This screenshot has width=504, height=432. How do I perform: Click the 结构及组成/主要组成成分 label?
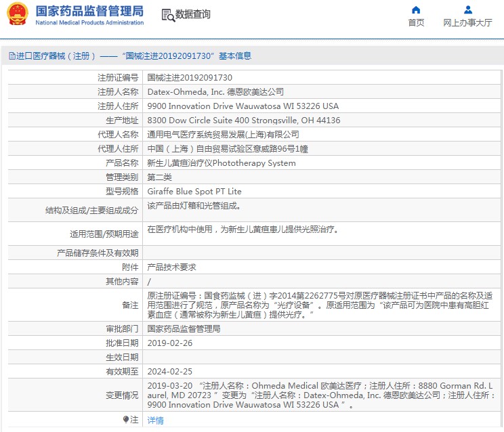coord(91,211)
